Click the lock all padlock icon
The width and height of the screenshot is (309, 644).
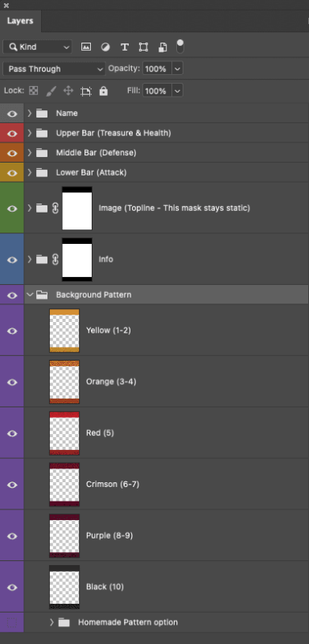pyautogui.click(x=104, y=91)
